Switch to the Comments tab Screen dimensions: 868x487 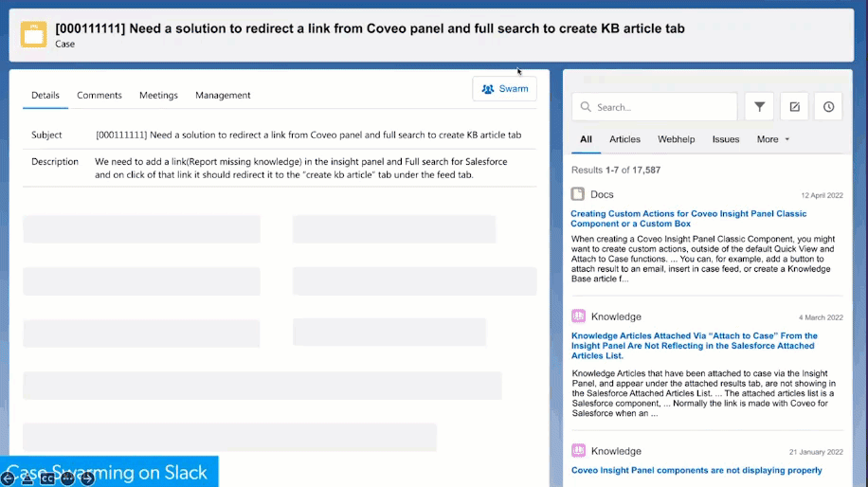99,95
